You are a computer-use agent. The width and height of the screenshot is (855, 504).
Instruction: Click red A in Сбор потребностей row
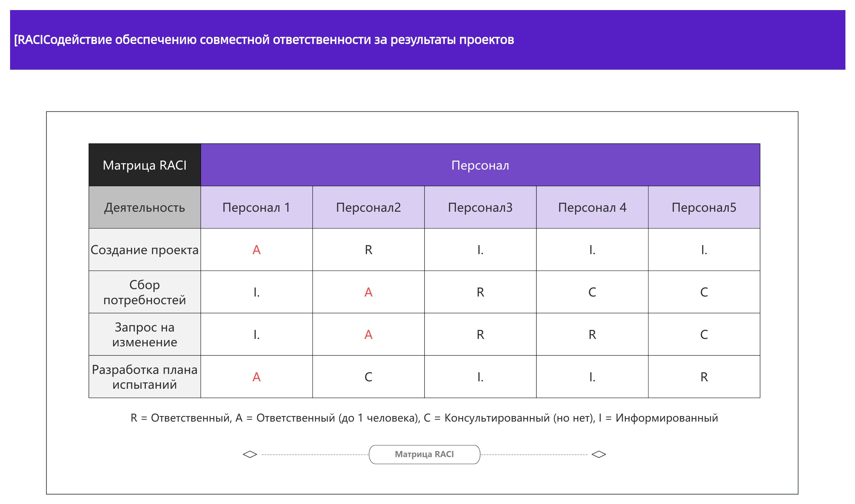(x=368, y=292)
